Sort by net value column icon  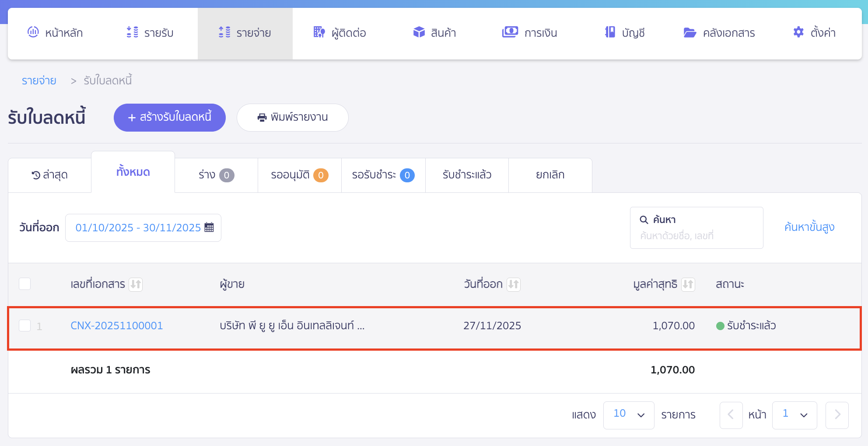point(688,284)
